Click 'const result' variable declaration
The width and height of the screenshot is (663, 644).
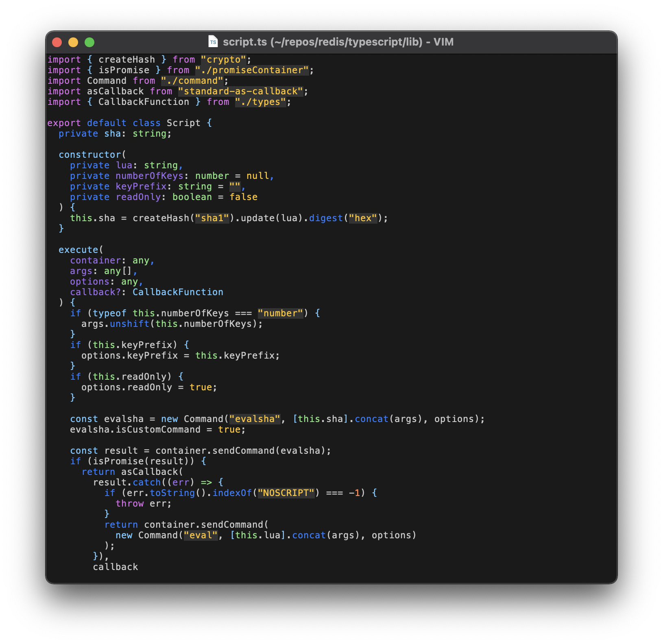[104, 451]
